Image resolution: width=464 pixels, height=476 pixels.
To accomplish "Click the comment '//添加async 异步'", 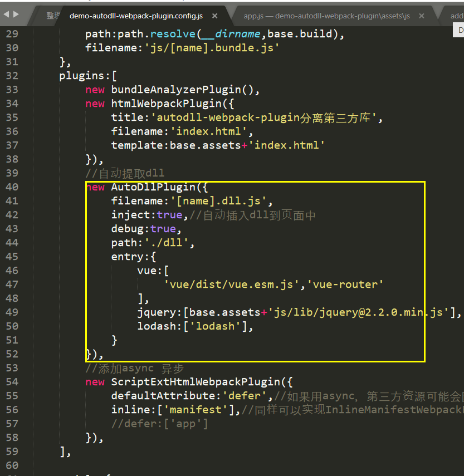I will 135,368.
